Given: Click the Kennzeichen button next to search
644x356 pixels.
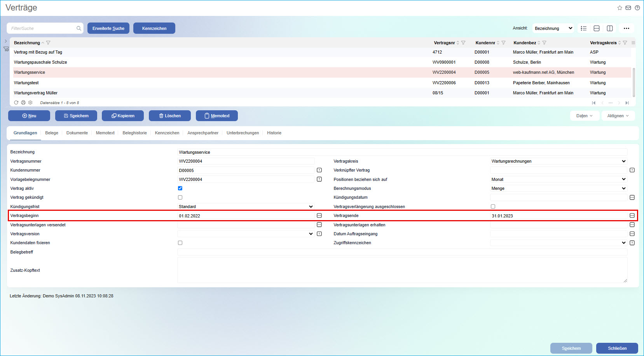Looking at the screenshot, I should click(x=154, y=28).
